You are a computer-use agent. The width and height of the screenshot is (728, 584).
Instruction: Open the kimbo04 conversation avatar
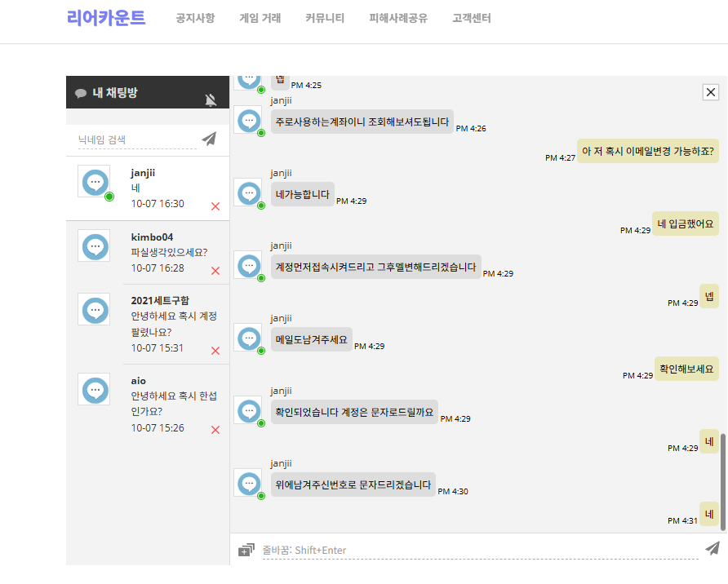pyautogui.click(x=94, y=246)
